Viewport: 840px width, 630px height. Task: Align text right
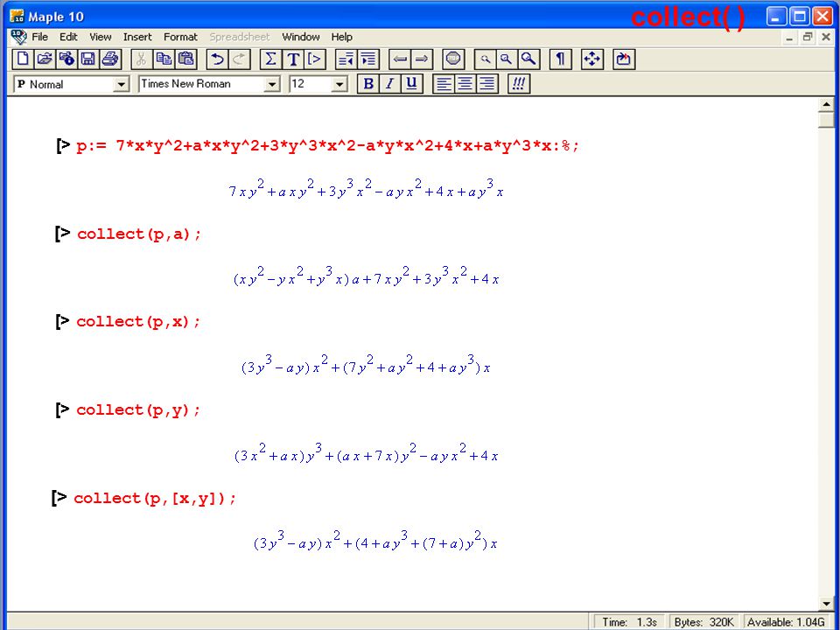487,84
